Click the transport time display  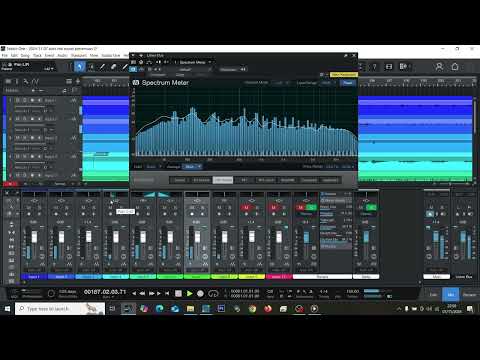point(105,292)
